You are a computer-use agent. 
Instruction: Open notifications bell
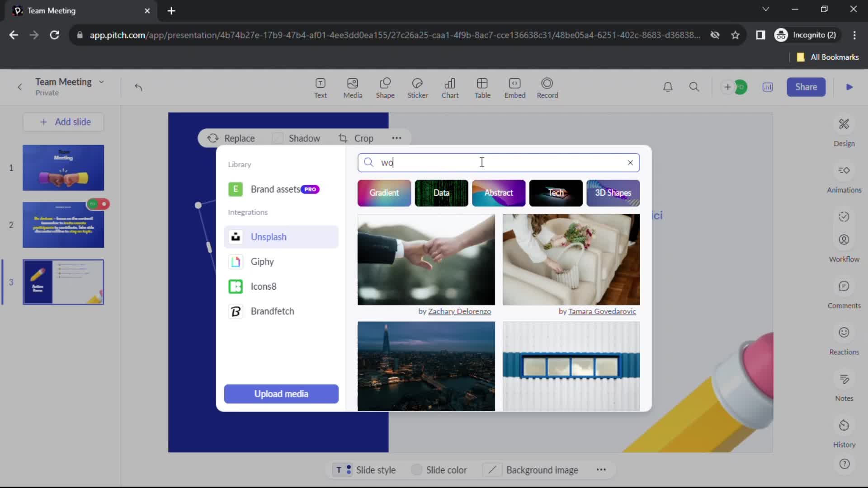click(x=668, y=87)
